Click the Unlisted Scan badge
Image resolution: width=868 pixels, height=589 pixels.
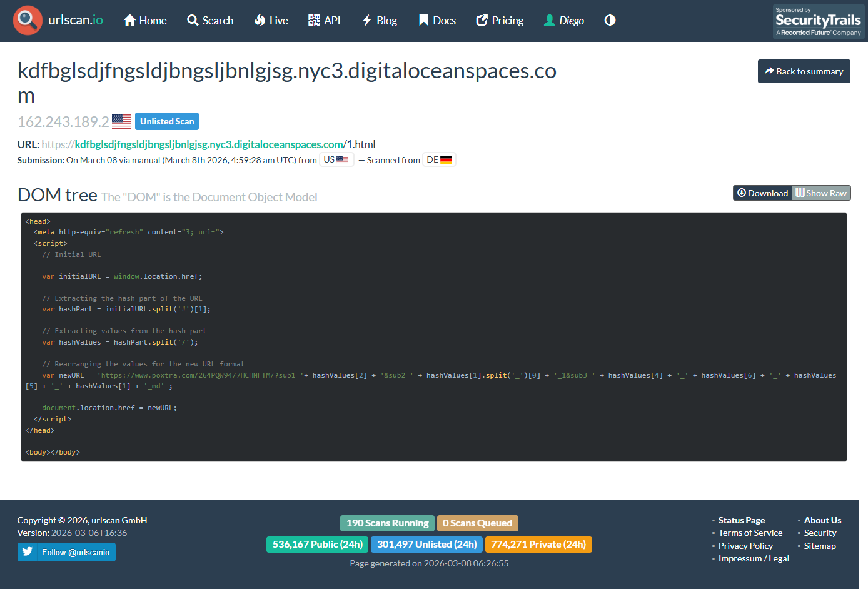(166, 121)
